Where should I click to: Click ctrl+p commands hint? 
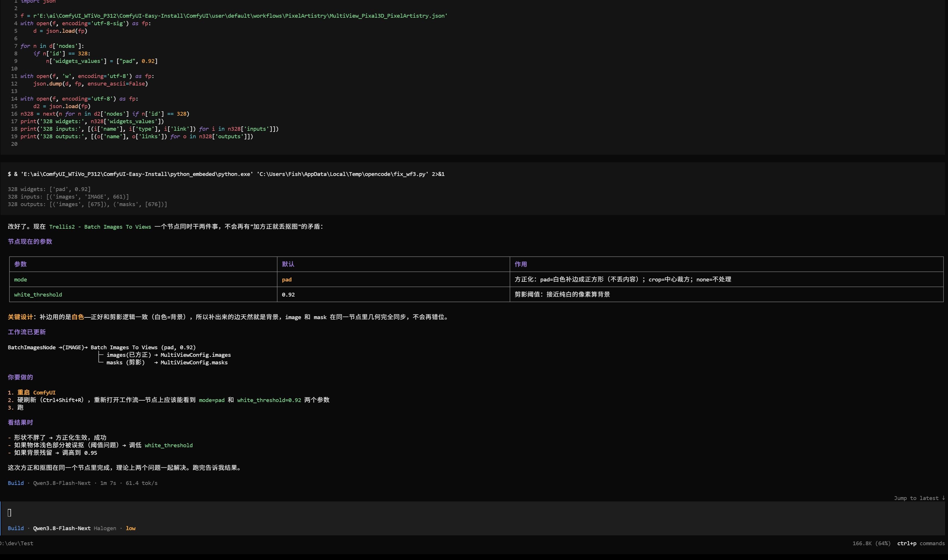(x=921, y=543)
